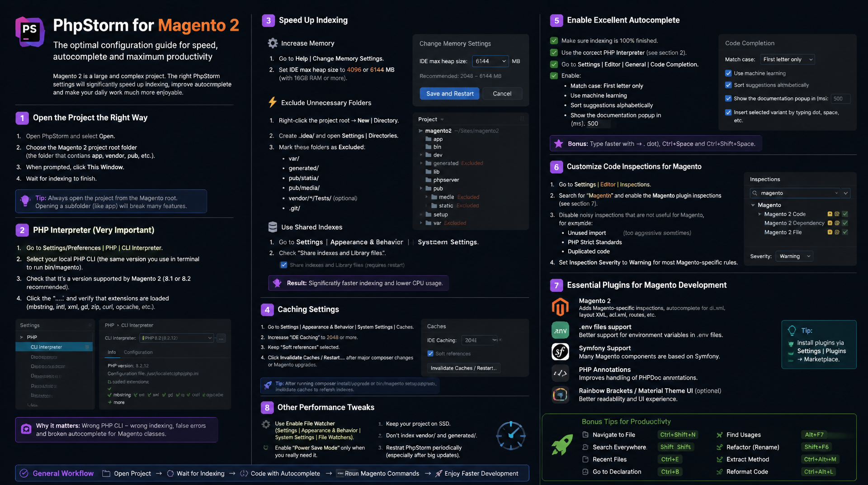Toggle Show the documentation popup checkbox

[728, 98]
